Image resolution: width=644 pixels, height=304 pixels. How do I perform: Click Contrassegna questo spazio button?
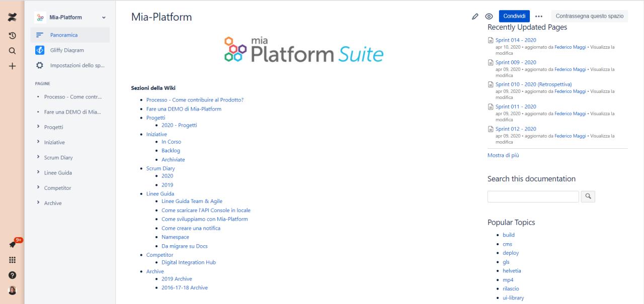[589, 16]
